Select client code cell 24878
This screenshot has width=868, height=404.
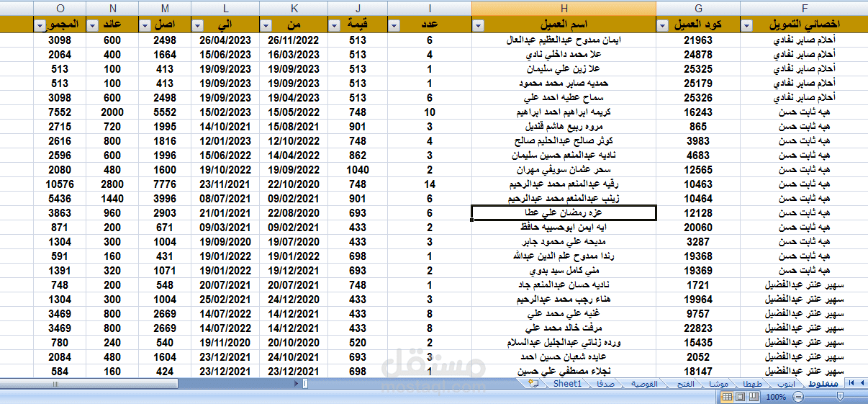698,55
